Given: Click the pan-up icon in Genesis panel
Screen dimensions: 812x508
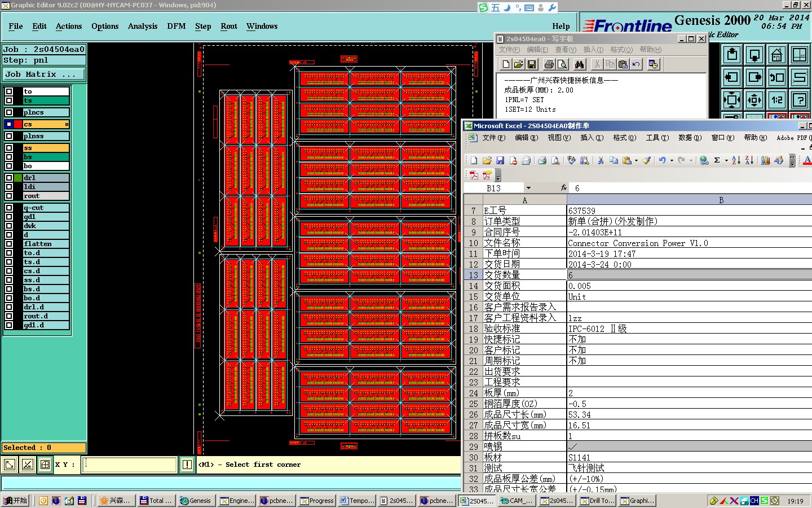Looking at the screenshot, I should 732,55.
